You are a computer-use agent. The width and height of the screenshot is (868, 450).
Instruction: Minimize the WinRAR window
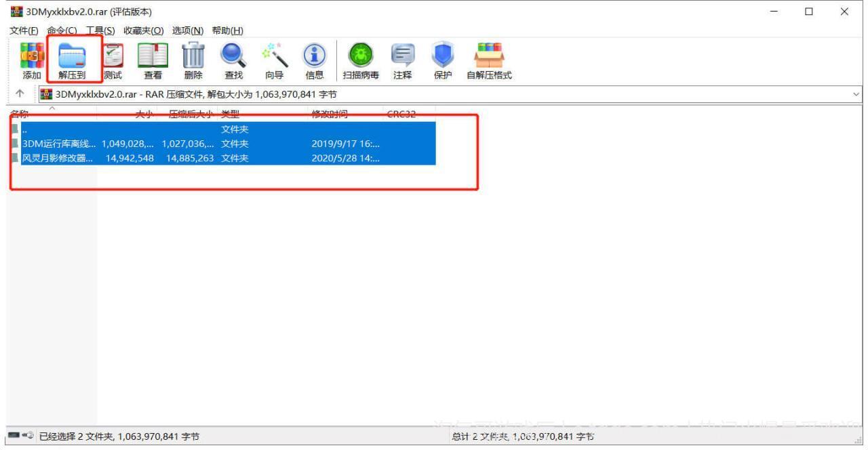coord(774,12)
